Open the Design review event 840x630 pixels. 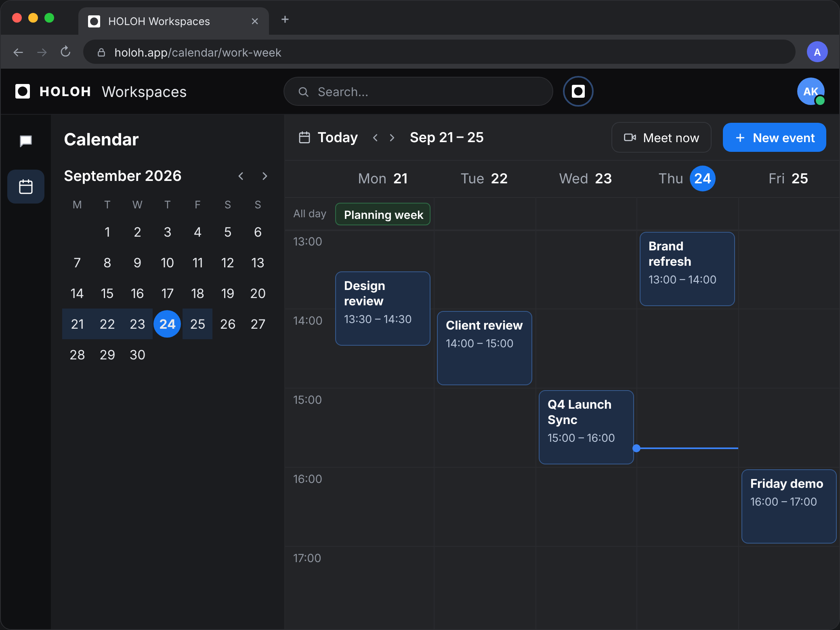(x=383, y=309)
